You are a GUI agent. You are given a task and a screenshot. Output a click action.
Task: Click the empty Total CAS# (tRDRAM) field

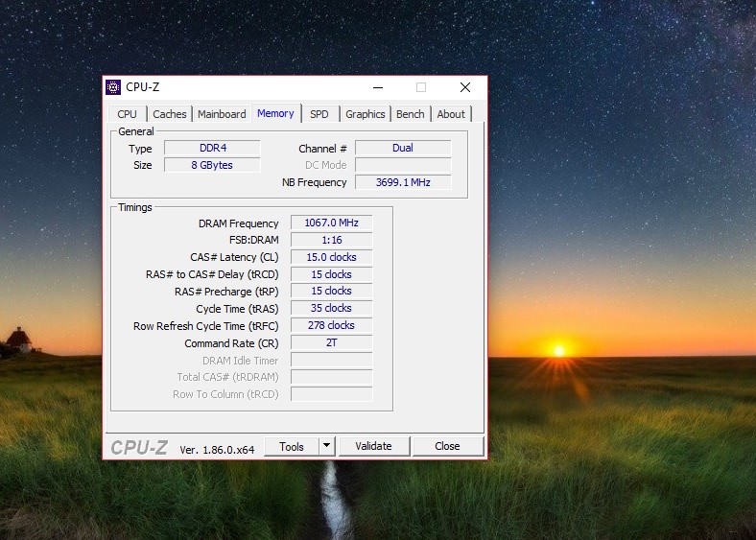[332, 377]
